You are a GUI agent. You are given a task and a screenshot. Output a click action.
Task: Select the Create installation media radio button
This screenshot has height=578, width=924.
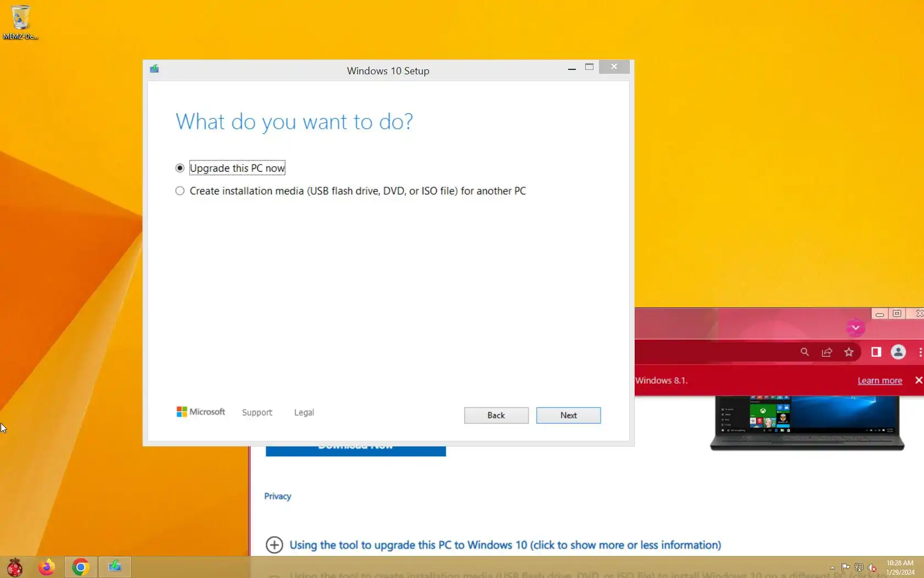[x=180, y=191]
